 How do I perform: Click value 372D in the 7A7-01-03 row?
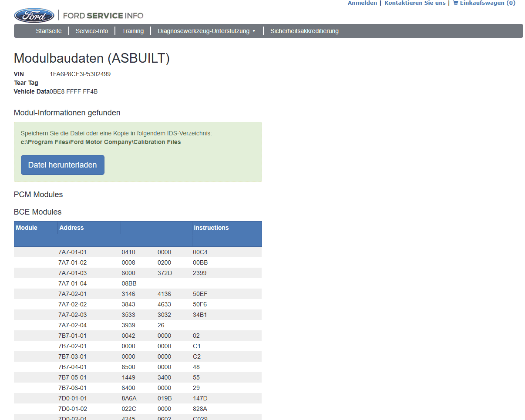pos(165,273)
